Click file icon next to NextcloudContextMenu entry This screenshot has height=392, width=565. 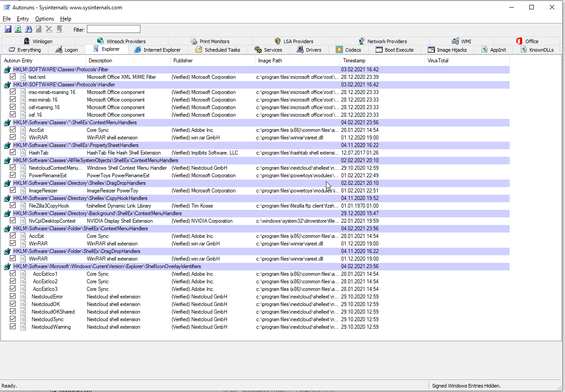point(23,168)
